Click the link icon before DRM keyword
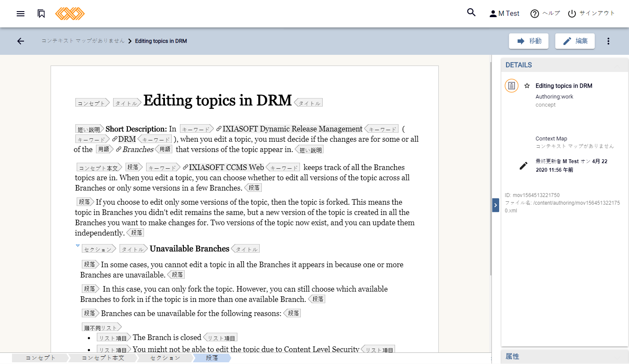The width and height of the screenshot is (629, 364). point(115,139)
